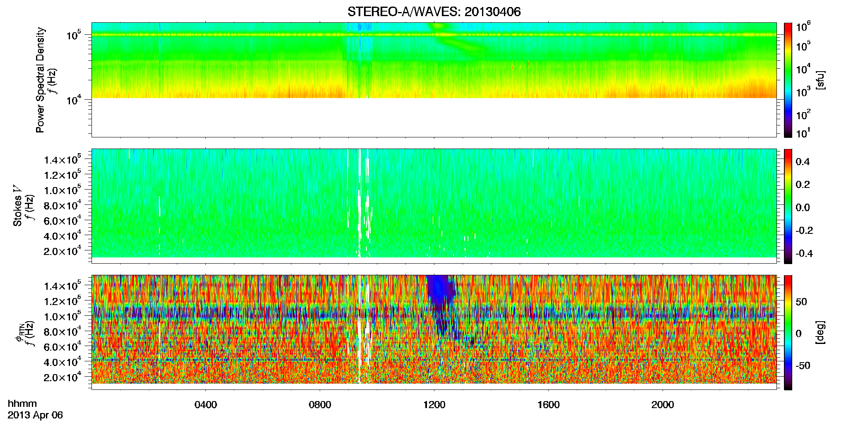Click the sfu rainbow color bar

[x=788, y=80]
